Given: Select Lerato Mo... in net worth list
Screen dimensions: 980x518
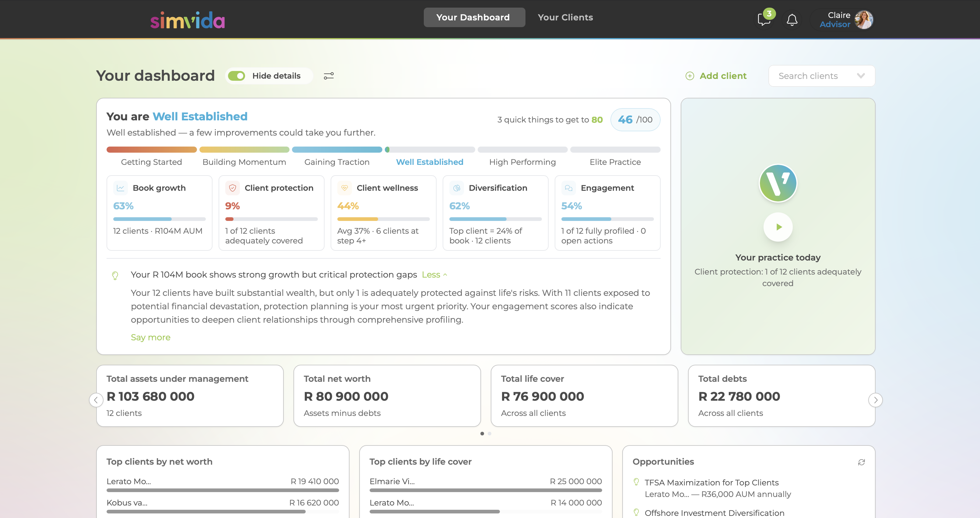Looking at the screenshot, I should pyautogui.click(x=223, y=484).
